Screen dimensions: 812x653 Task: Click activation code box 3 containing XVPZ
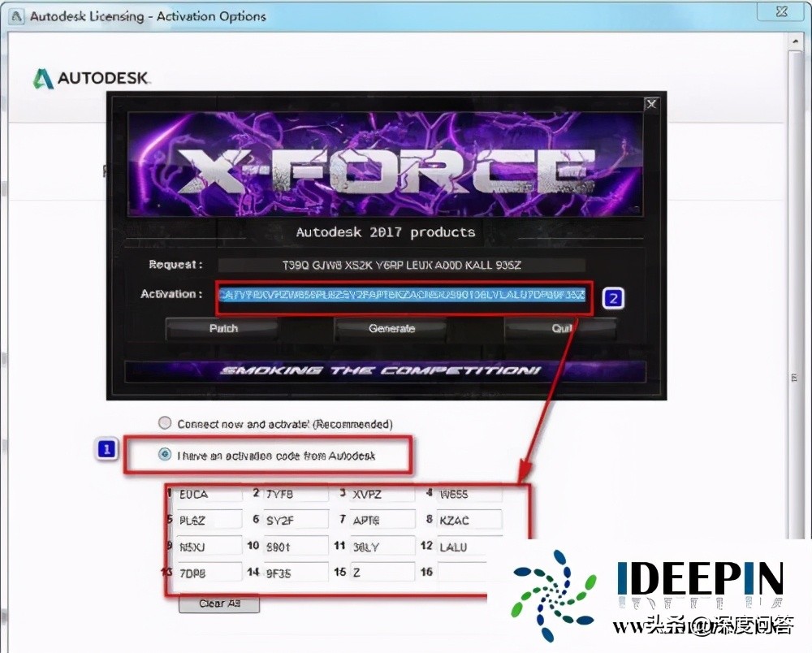(x=382, y=494)
